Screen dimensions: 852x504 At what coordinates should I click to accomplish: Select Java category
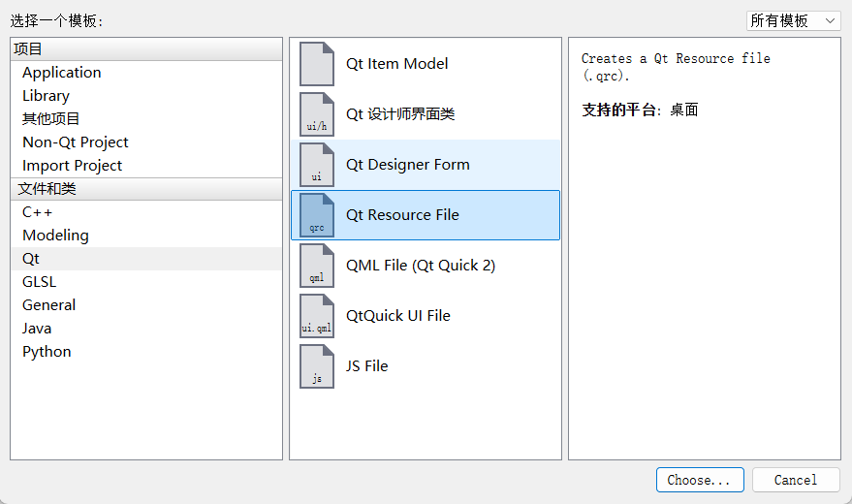point(146,329)
